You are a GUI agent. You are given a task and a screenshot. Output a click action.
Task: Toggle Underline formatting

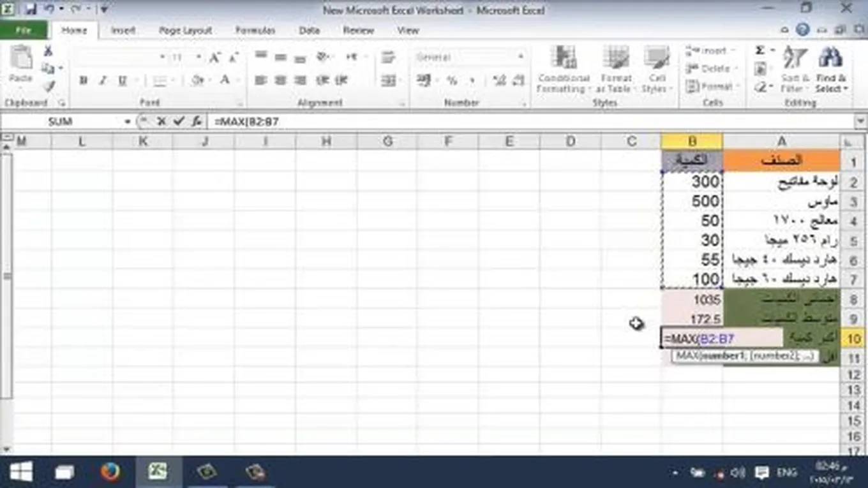click(x=122, y=80)
